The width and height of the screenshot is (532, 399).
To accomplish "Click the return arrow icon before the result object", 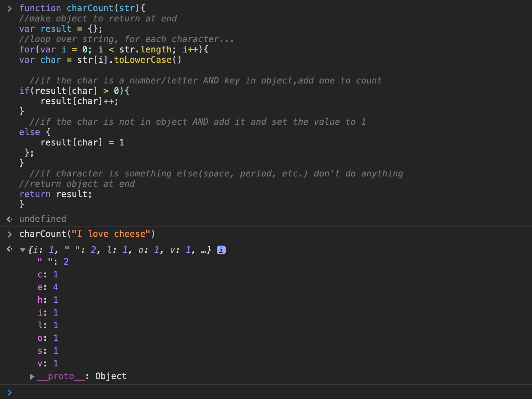I will 9,249.
